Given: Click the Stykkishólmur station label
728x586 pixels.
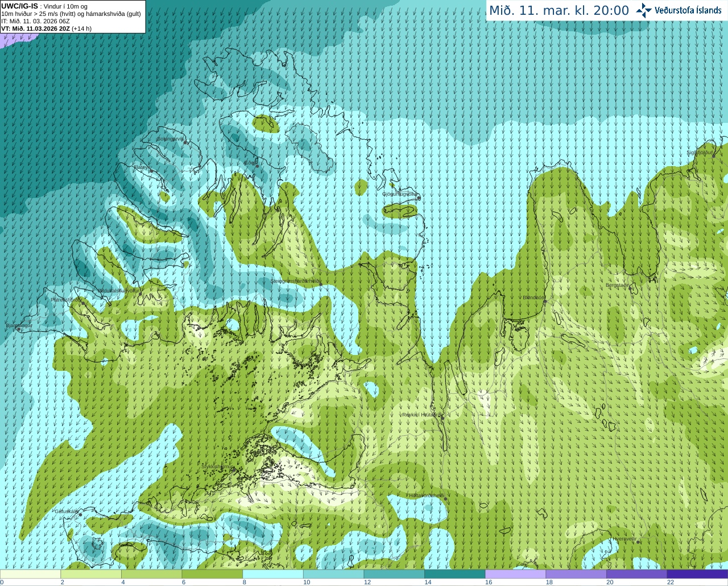Looking at the screenshot, I should (217, 467).
